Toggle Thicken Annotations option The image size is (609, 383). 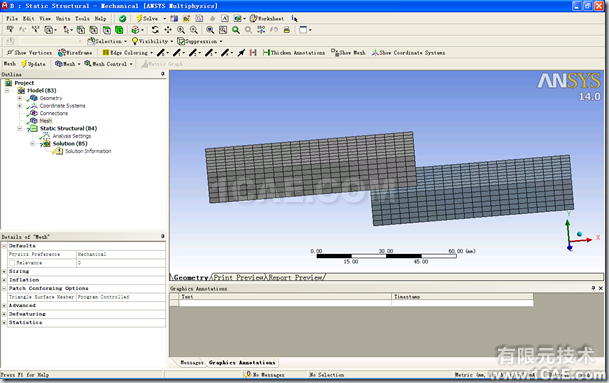coord(294,52)
